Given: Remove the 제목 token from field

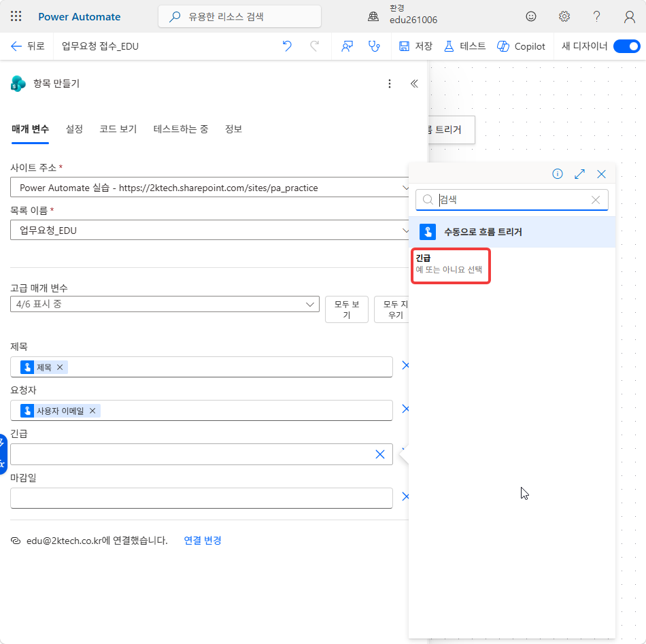Looking at the screenshot, I should [60, 367].
